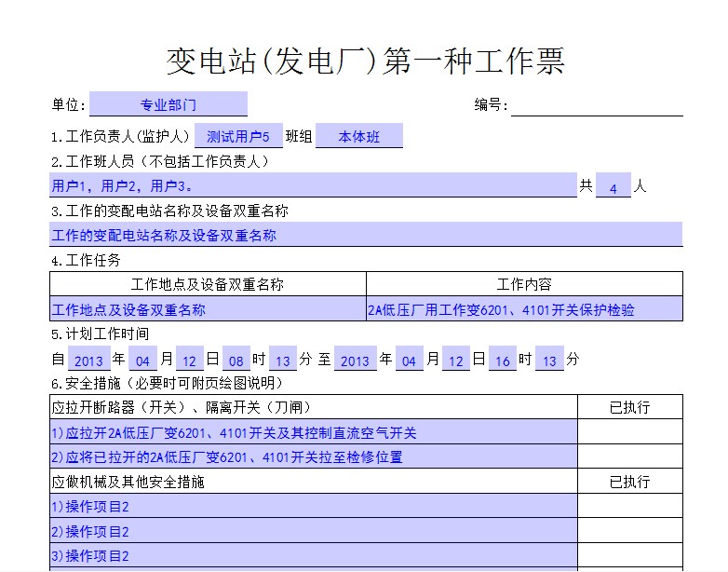Edit the 工作负责人 field containing 测试用户5
Screen dimensions: 728x572
click(x=237, y=136)
